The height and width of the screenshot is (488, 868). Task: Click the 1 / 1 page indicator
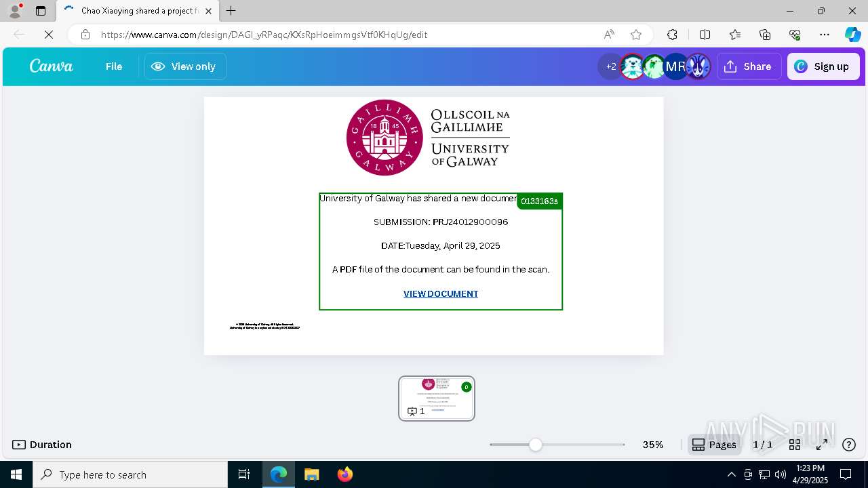pos(763,445)
